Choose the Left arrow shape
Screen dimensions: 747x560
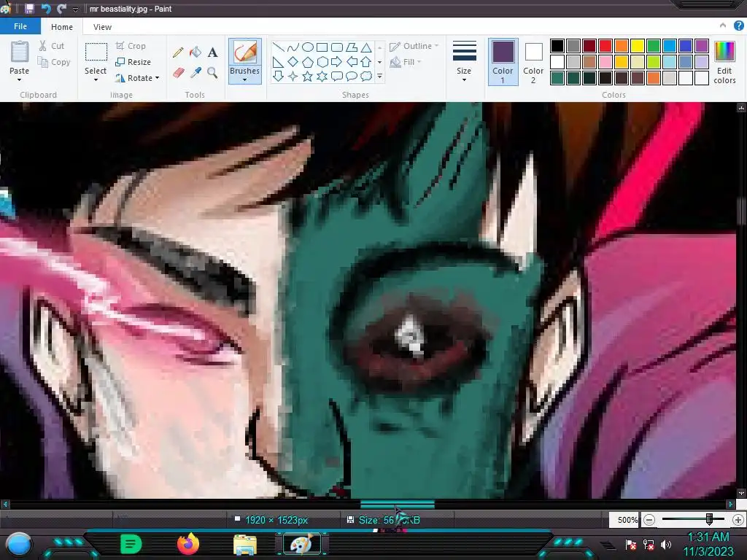pos(352,62)
